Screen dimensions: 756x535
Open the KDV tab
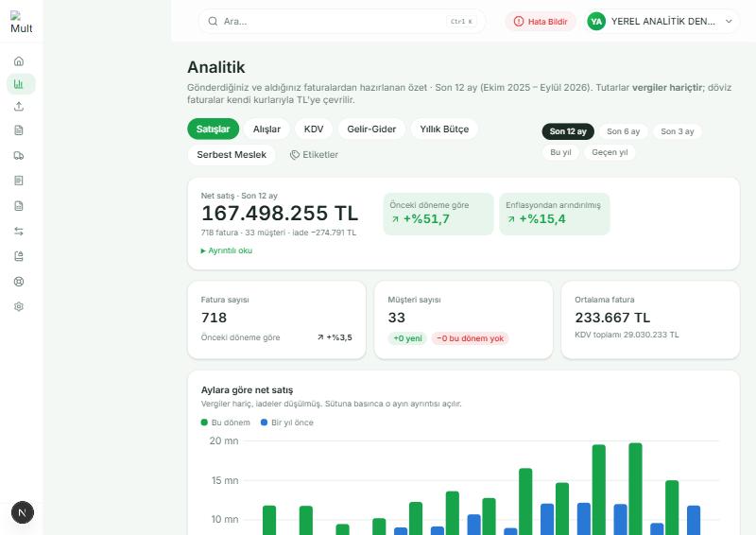coord(314,129)
